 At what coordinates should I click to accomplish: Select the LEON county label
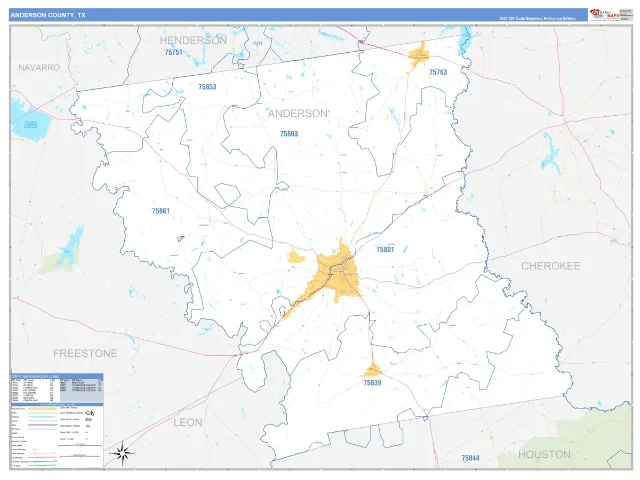pos(188,422)
